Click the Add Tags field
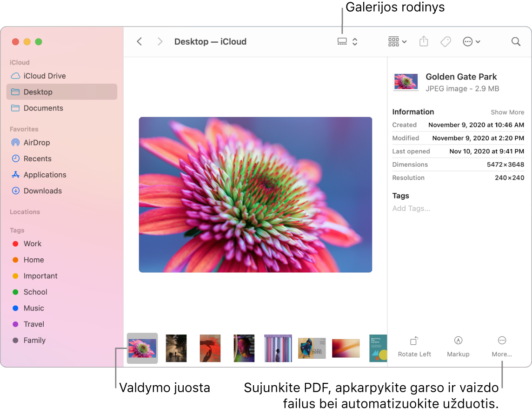The height and width of the screenshot is (414, 532). pos(411,208)
